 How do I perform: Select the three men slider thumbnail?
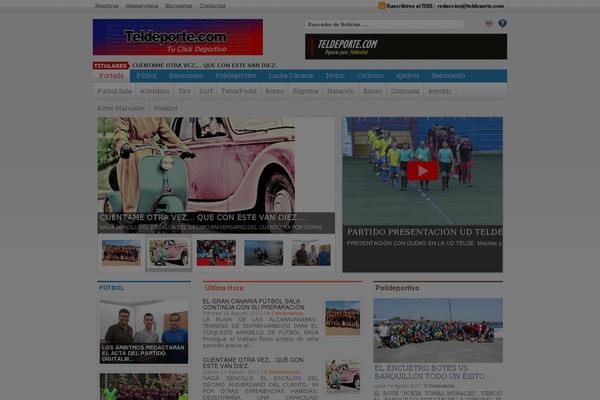[311, 253]
